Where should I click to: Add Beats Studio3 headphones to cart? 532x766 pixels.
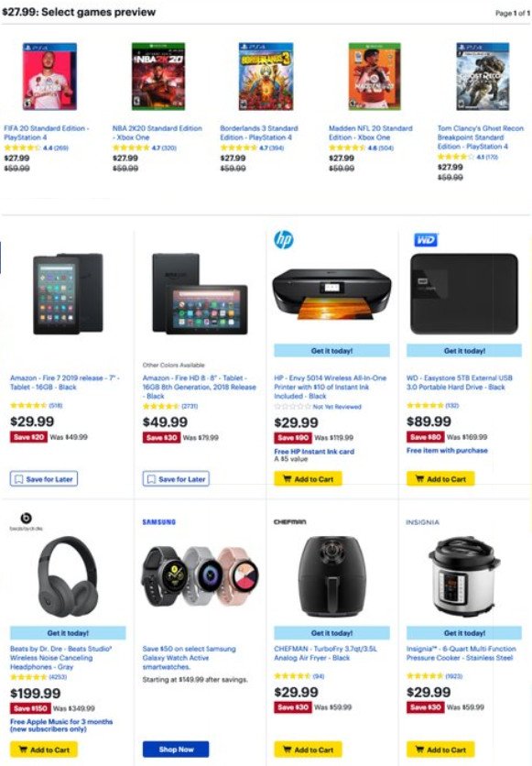[x=44, y=750]
